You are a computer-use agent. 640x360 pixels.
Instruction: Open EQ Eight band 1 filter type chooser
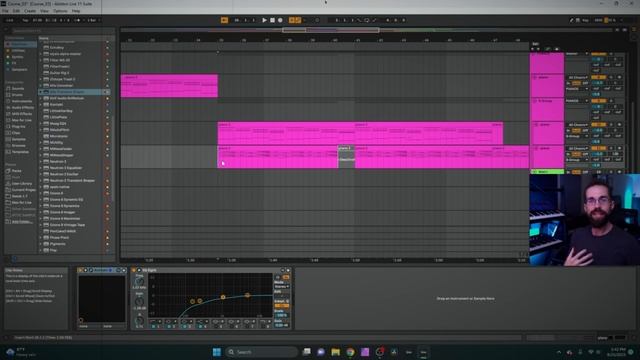pyautogui.click(x=155, y=322)
